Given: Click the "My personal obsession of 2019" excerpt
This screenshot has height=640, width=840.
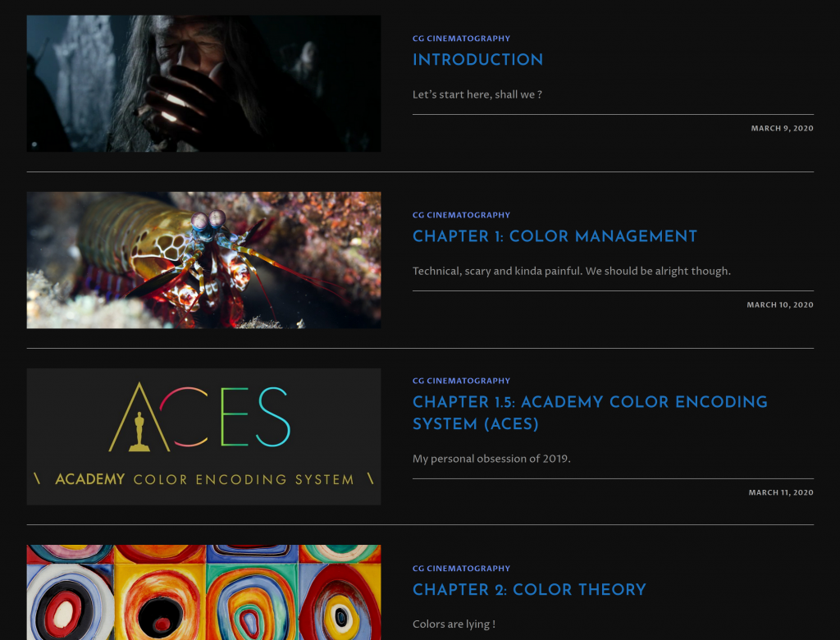Looking at the screenshot, I should [491, 459].
